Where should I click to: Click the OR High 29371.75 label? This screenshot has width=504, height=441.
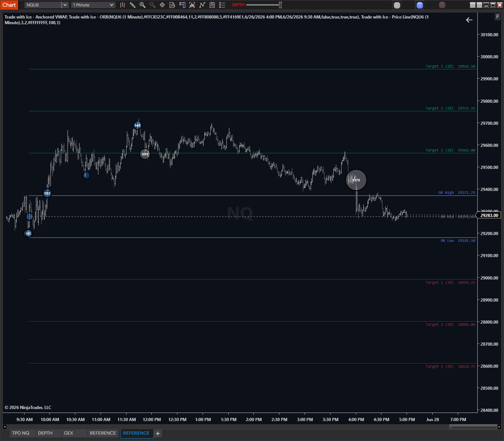coord(457,193)
